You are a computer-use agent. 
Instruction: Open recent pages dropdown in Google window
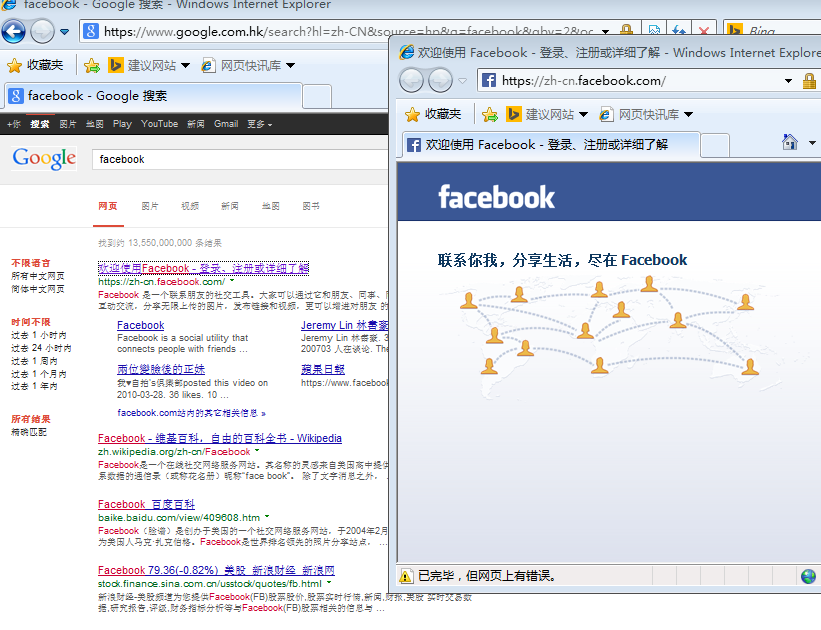point(64,32)
